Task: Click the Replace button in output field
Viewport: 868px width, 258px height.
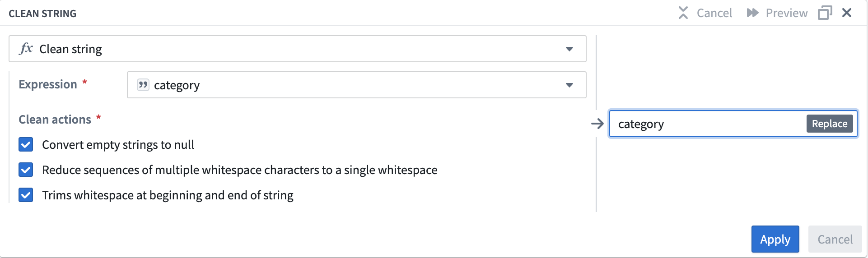Action: point(829,124)
